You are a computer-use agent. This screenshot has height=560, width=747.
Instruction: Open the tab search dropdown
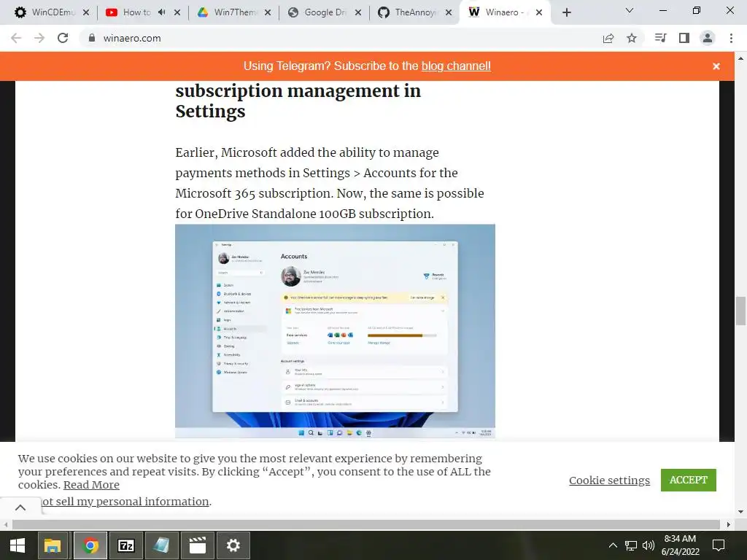630,10
